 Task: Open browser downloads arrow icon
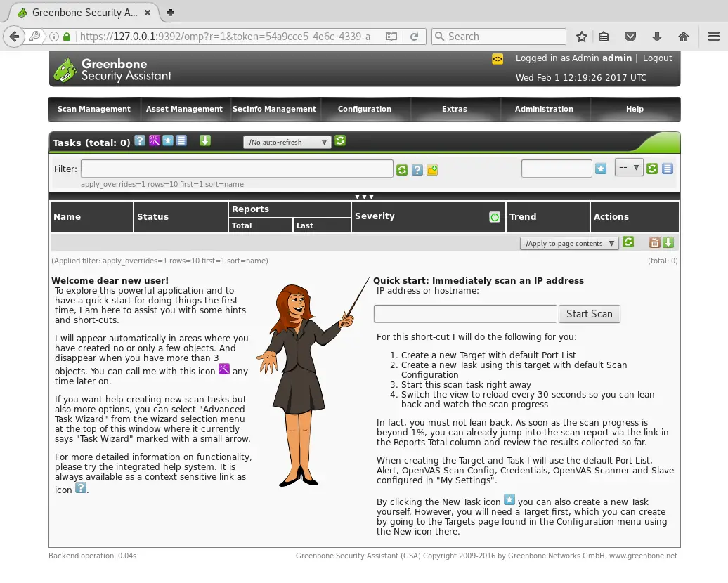coord(657,37)
